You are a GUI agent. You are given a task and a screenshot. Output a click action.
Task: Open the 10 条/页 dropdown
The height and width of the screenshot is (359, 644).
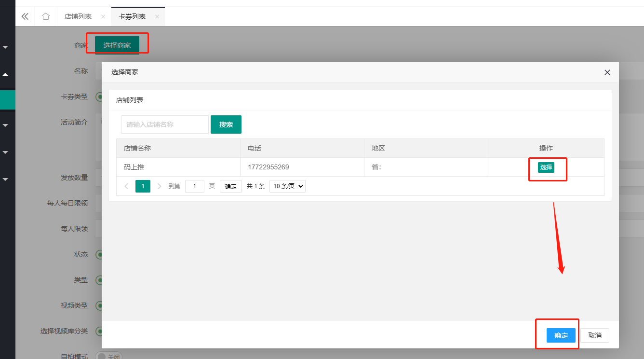tap(287, 186)
